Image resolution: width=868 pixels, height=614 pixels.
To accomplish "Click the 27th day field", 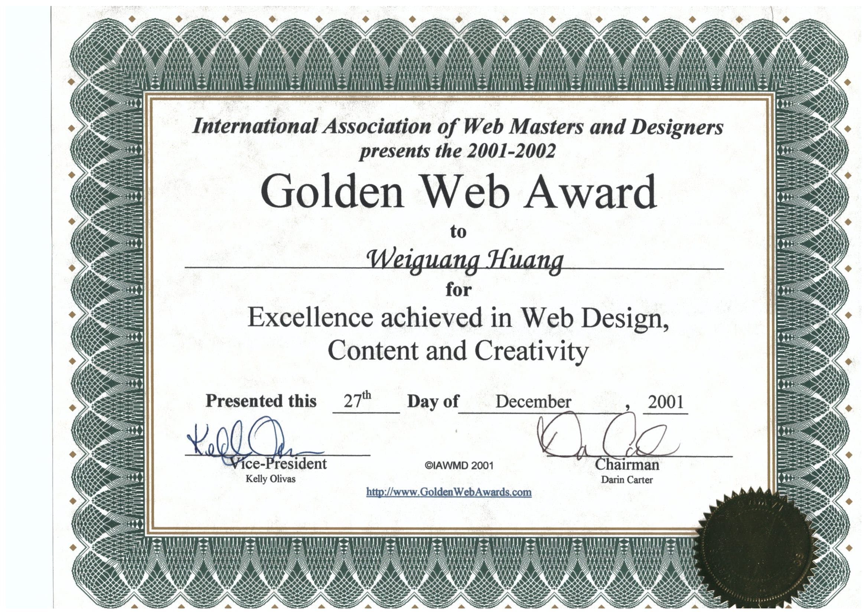I will [357, 401].
